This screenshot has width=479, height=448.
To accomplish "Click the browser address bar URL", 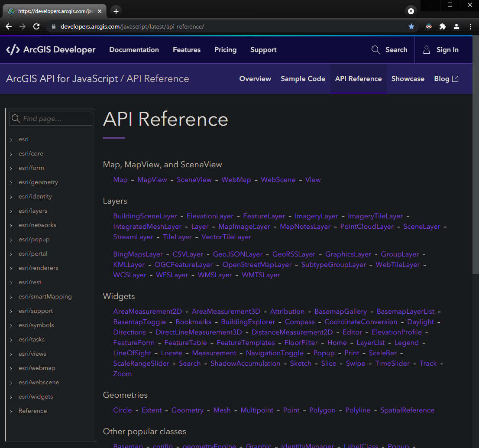I will (x=132, y=26).
